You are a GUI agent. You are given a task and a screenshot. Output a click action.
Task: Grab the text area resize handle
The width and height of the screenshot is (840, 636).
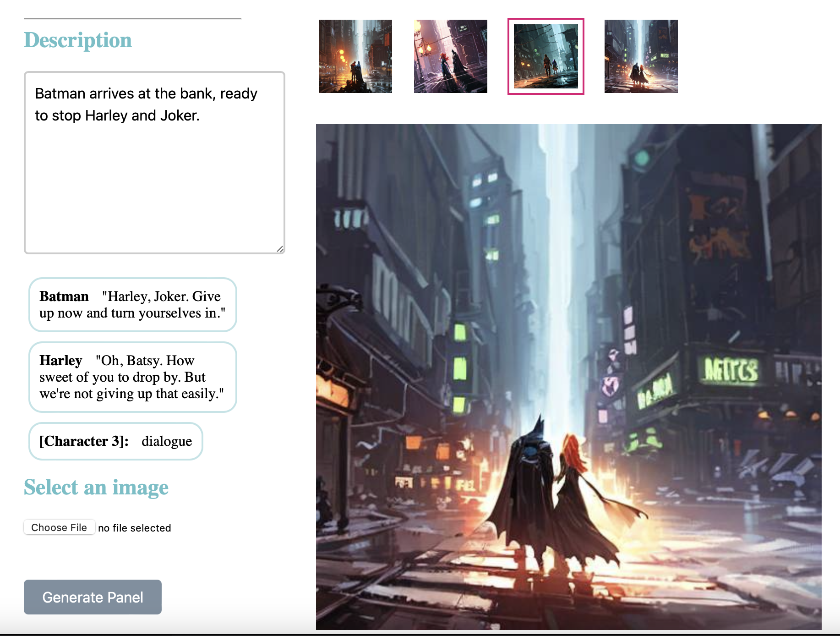[x=280, y=249]
